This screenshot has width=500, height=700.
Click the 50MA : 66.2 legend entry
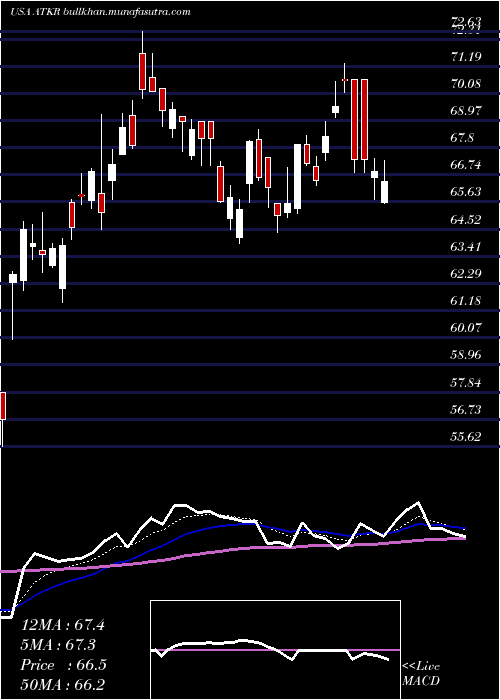[x=63, y=685]
